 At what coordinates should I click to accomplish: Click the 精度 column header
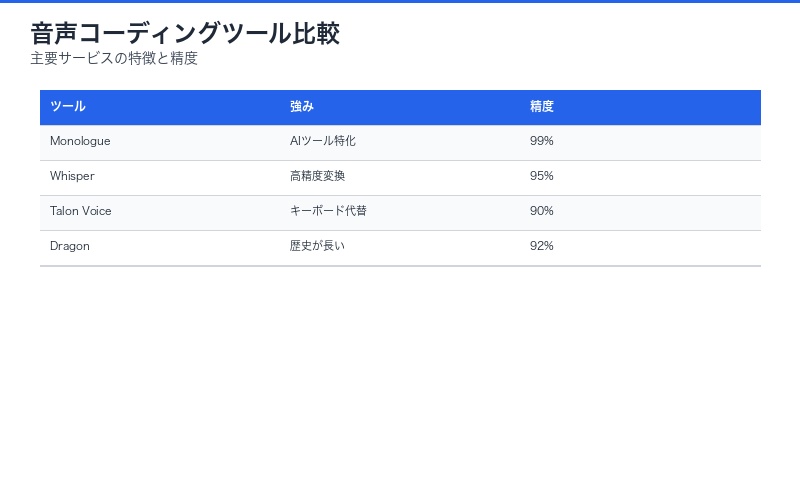[x=542, y=107]
